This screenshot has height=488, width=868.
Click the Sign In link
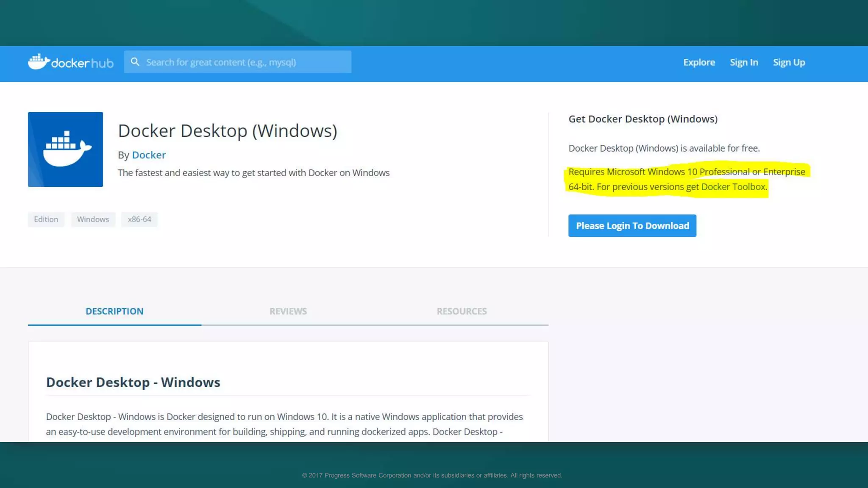point(743,62)
